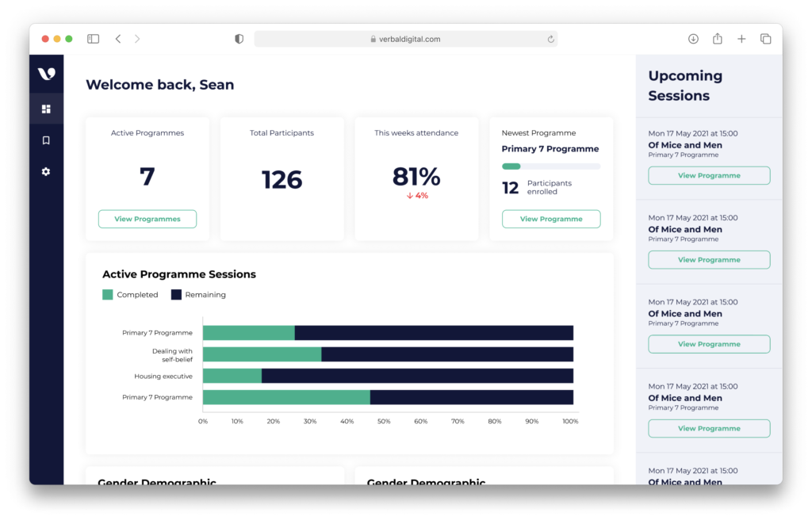
Task: Click the dark Remaining legend swatch
Action: point(176,295)
